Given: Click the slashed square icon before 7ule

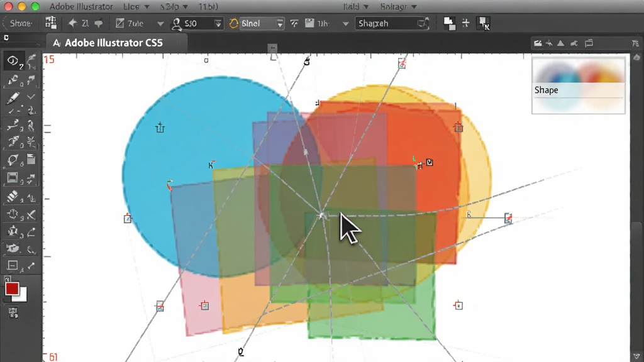Looking at the screenshot, I should tap(120, 23).
